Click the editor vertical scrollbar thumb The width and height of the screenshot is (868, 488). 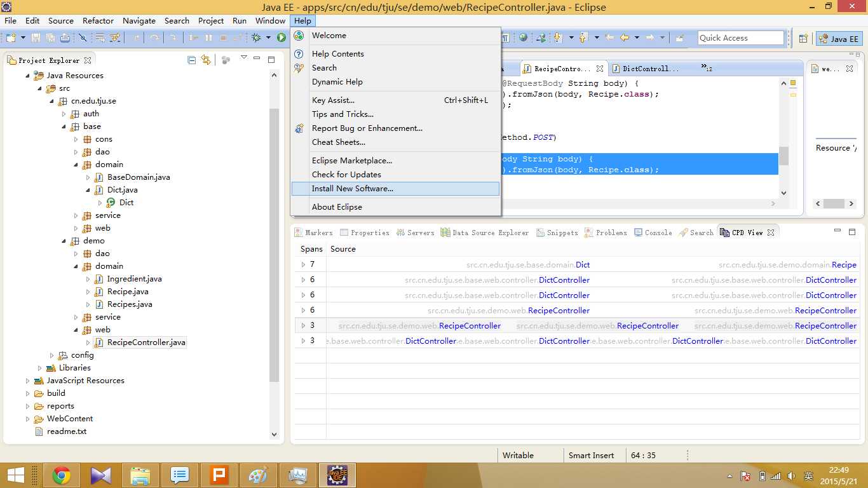783,155
